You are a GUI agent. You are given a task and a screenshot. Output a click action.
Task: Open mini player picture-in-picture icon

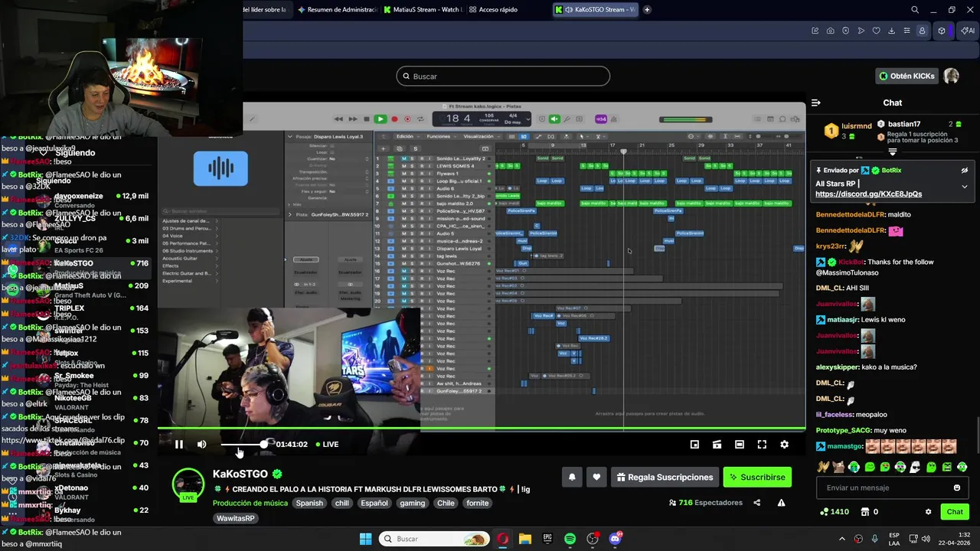pyautogui.click(x=694, y=444)
